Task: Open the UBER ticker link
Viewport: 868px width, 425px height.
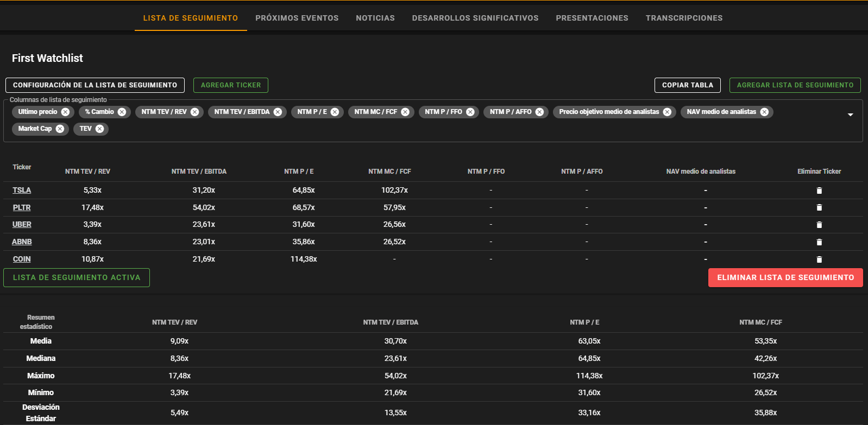Action: click(22, 224)
